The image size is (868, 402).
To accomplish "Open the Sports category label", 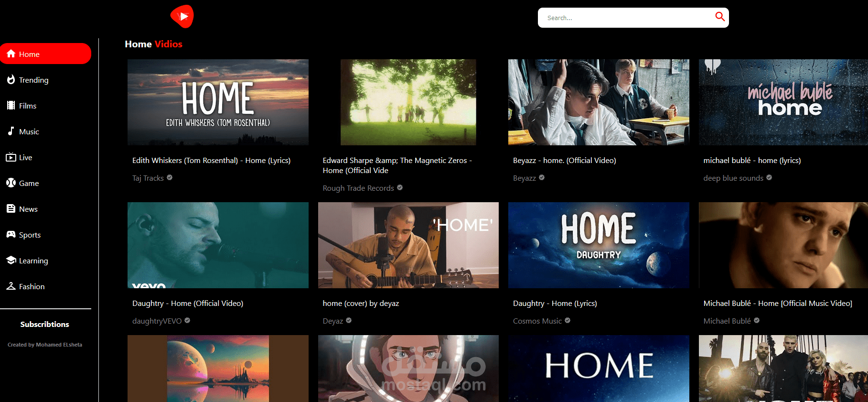I will (x=30, y=235).
